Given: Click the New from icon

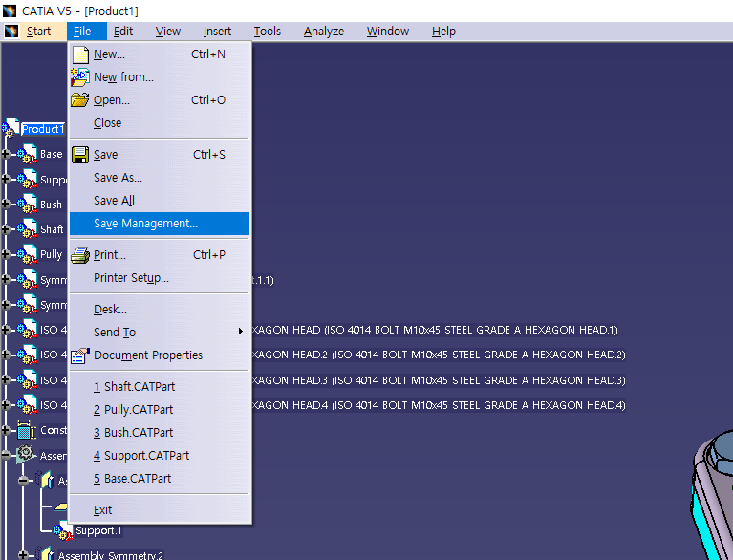Looking at the screenshot, I should [80, 77].
